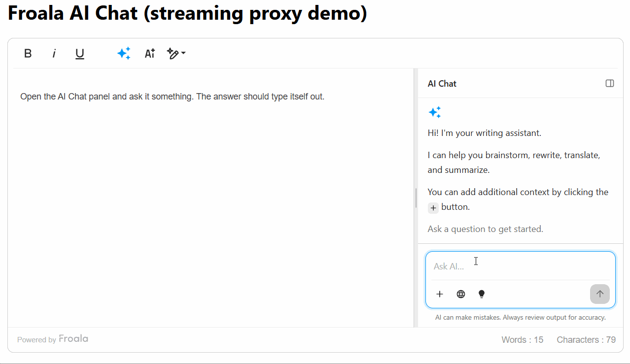Click the sparkle icon above the greeting
The height and width of the screenshot is (364, 630).
tap(435, 112)
